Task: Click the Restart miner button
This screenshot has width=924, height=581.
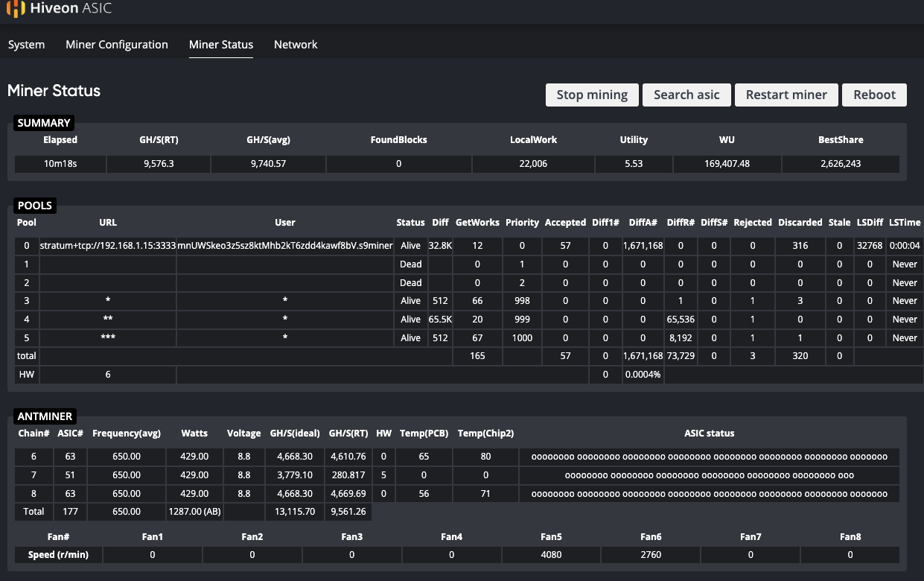Action: (786, 95)
